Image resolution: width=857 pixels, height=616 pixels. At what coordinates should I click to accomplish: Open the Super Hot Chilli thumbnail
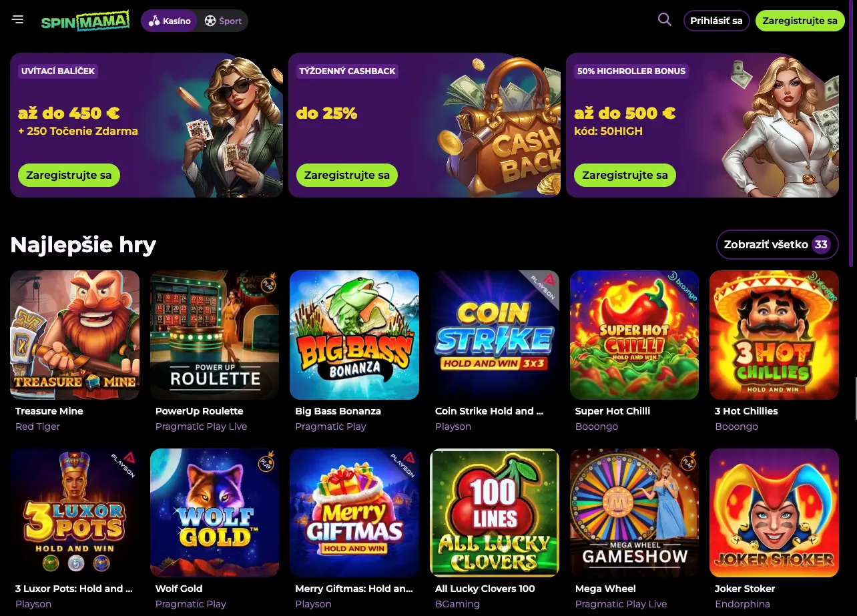pos(634,335)
